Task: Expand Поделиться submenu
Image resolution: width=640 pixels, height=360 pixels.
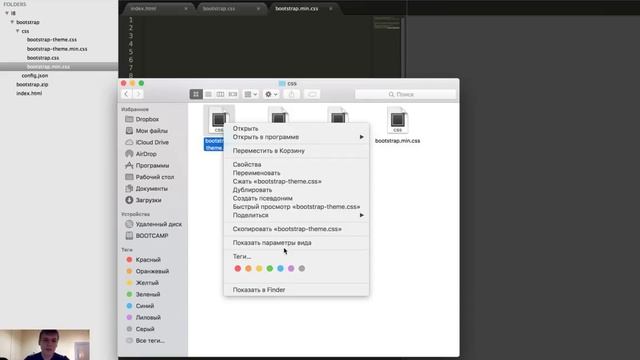Action: pos(296,215)
